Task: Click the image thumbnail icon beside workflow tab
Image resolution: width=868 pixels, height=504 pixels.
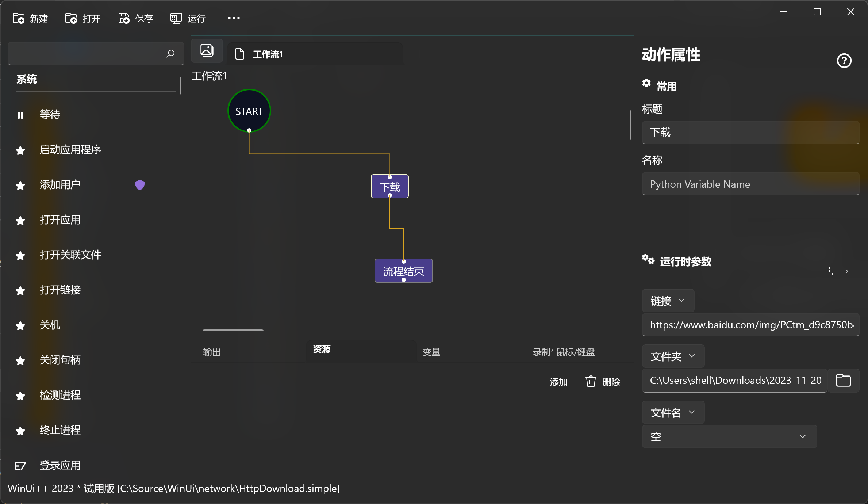Action: [x=207, y=50]
